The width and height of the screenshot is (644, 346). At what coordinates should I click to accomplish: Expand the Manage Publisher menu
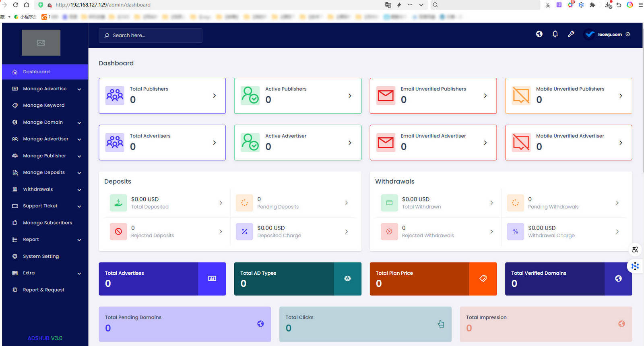[x=45, y=156]
